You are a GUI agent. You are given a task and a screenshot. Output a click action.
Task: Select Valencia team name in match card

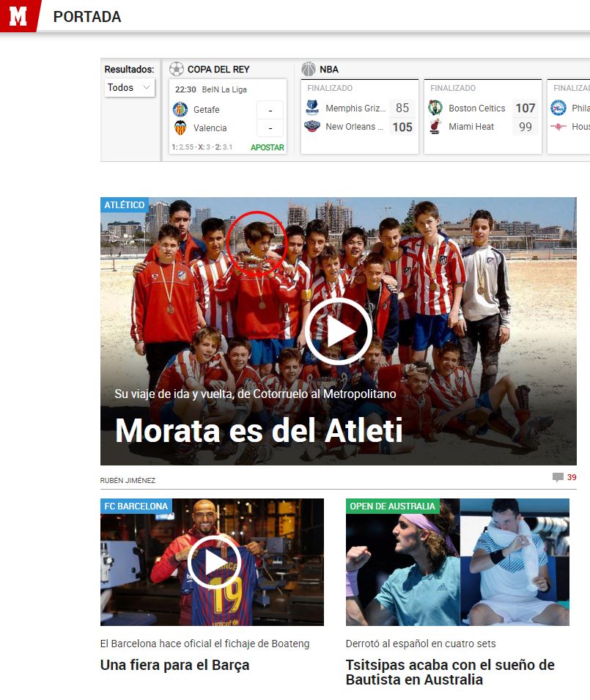[x=210, y=128]
